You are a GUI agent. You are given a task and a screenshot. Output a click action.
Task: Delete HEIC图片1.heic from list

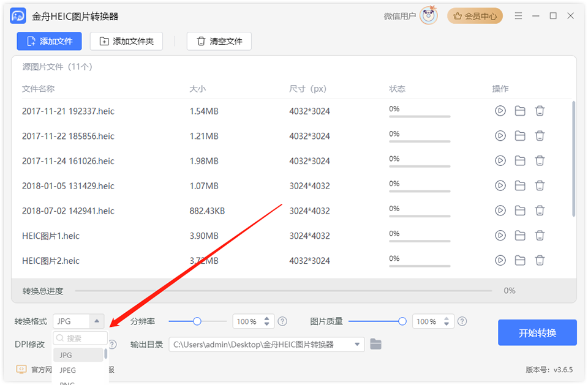tap(540, 236)
